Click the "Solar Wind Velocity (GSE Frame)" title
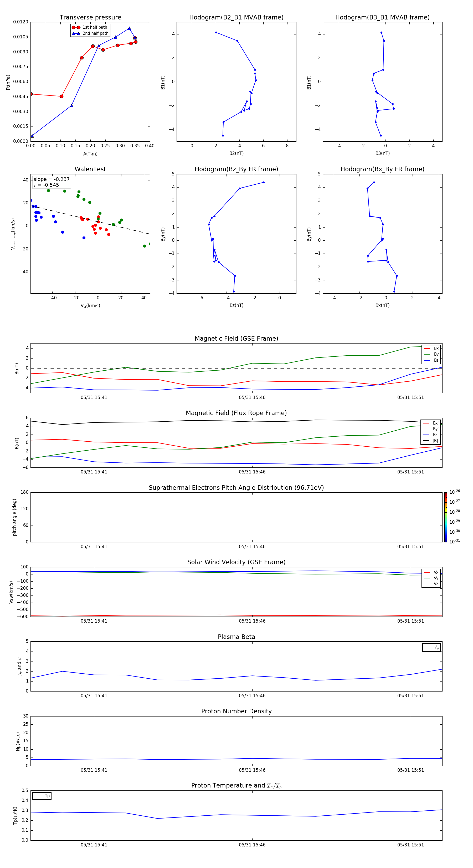 click(236, 562)
